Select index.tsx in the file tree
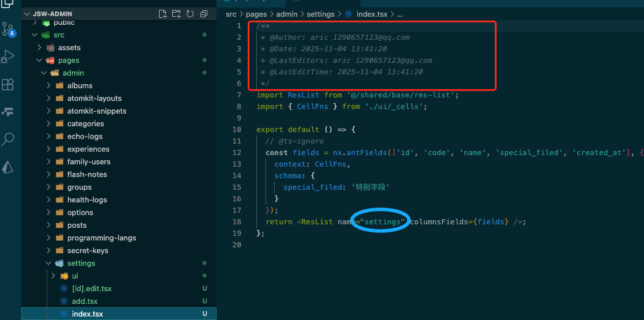This screenshot has width=644, height=320. (x=88, y=314)
